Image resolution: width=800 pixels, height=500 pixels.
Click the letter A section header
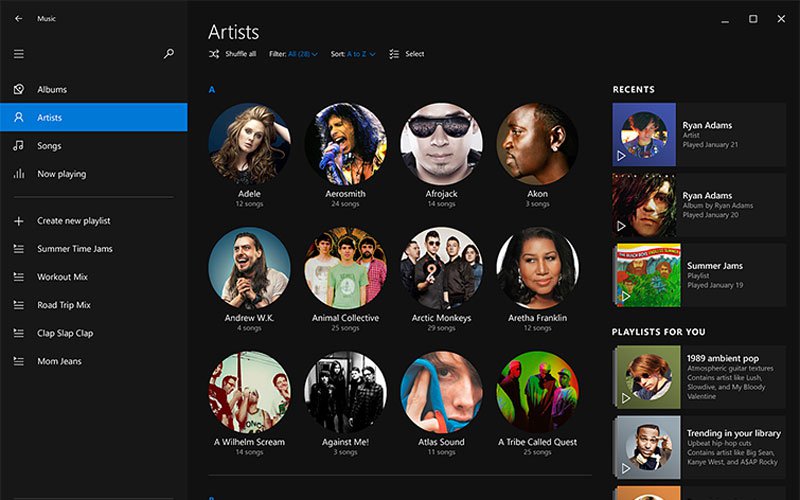click(211, 90)
